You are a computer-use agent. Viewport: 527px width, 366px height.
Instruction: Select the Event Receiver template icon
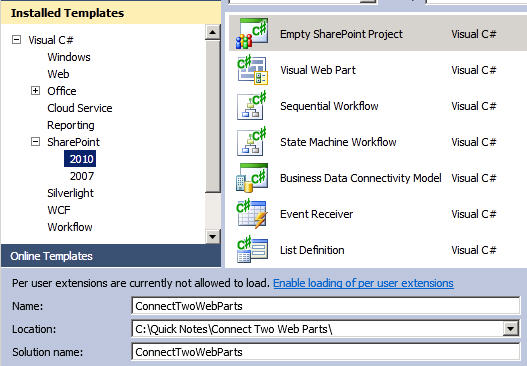(252, 214)
